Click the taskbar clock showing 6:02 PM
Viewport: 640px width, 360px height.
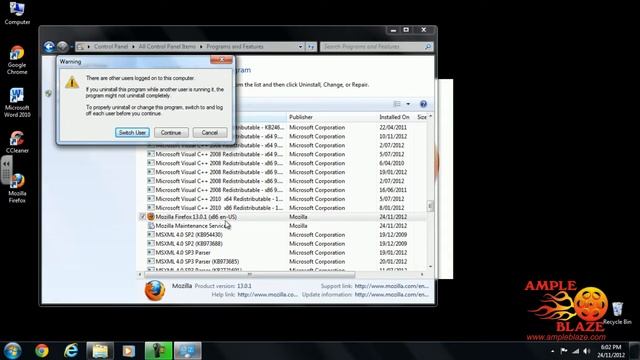611,351
